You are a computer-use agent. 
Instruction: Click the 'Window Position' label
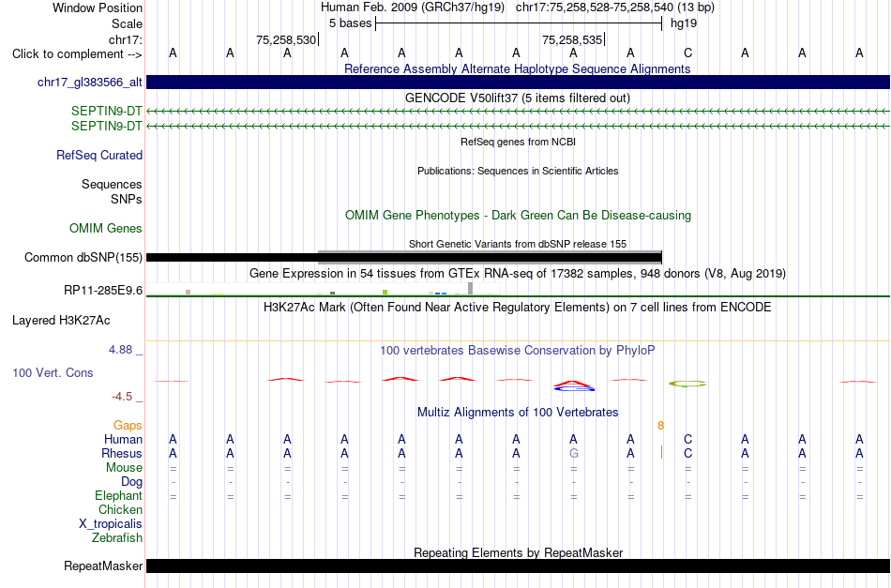[x=98, y=8]
